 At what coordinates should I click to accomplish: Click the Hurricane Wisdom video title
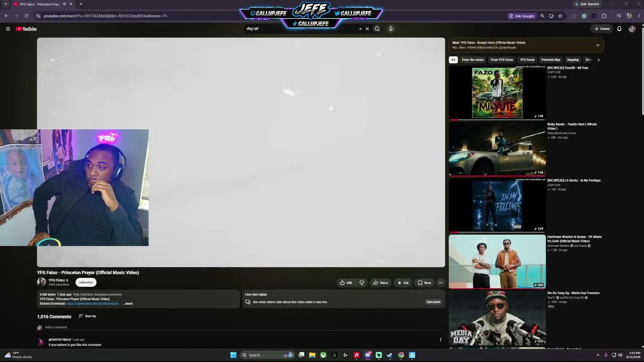(575, 239)
